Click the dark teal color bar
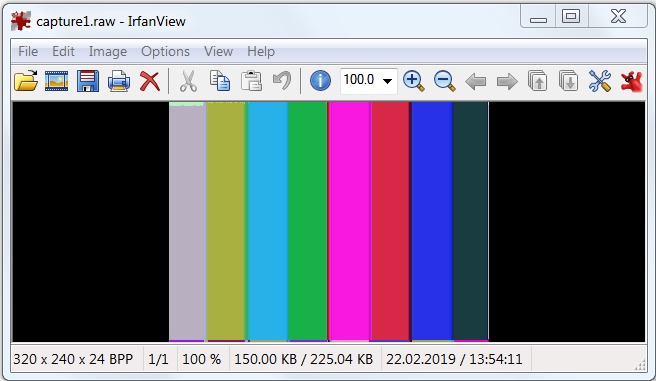This screenshot has height=381, width=656. 470,222
